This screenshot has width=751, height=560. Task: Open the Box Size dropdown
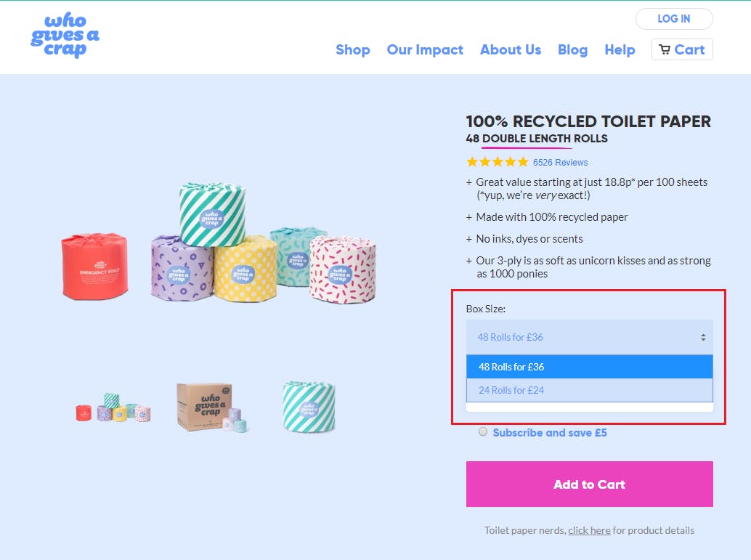click(x=589, y=337)
